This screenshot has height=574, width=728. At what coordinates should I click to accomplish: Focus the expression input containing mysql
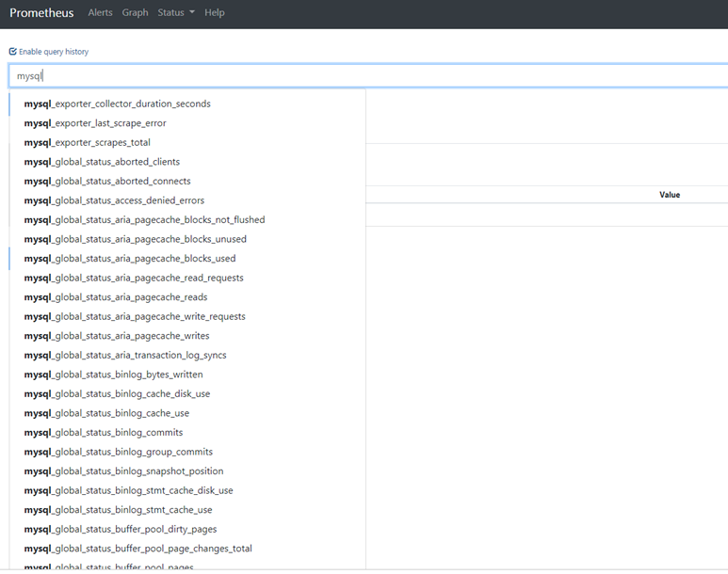[x=368, y=76]
